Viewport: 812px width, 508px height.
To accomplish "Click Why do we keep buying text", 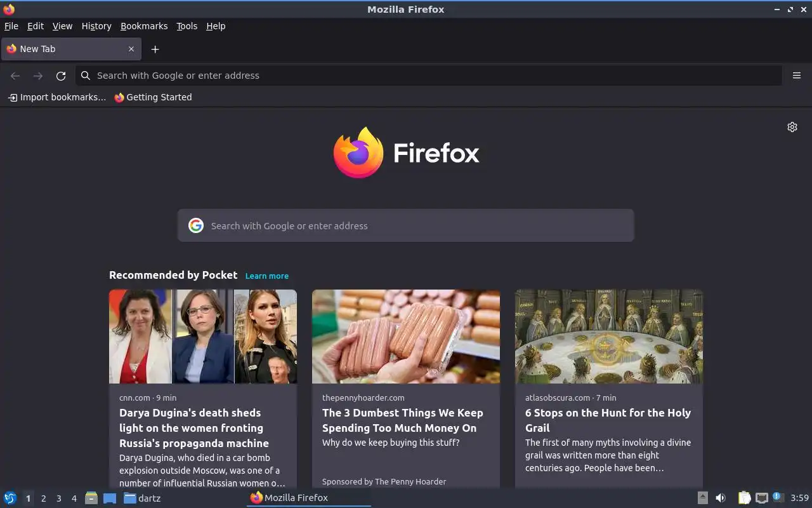I will (x=391, y=443).
